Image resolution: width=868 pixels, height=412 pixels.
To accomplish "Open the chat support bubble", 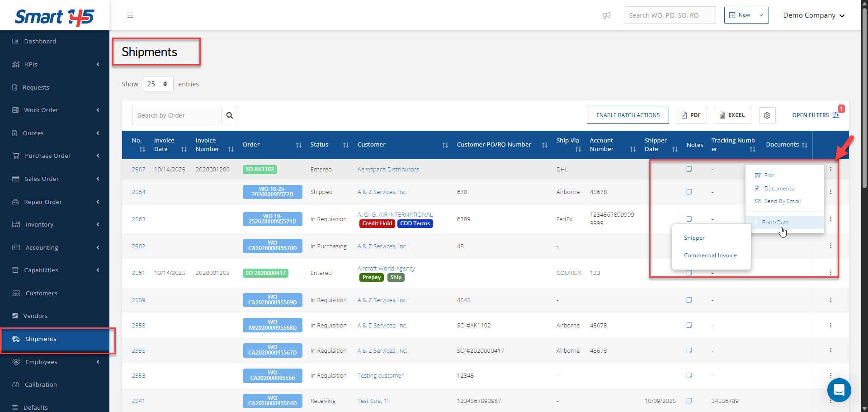I will coord(839,390).
